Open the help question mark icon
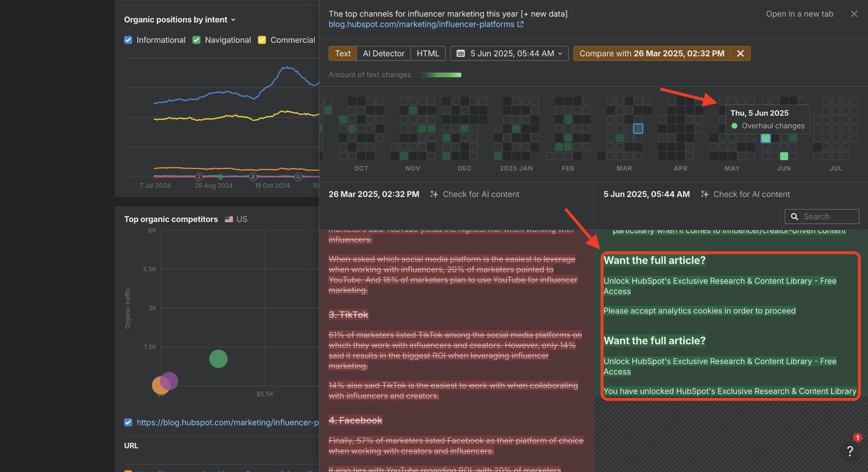 pyautogui.click(x=850, y=451)
